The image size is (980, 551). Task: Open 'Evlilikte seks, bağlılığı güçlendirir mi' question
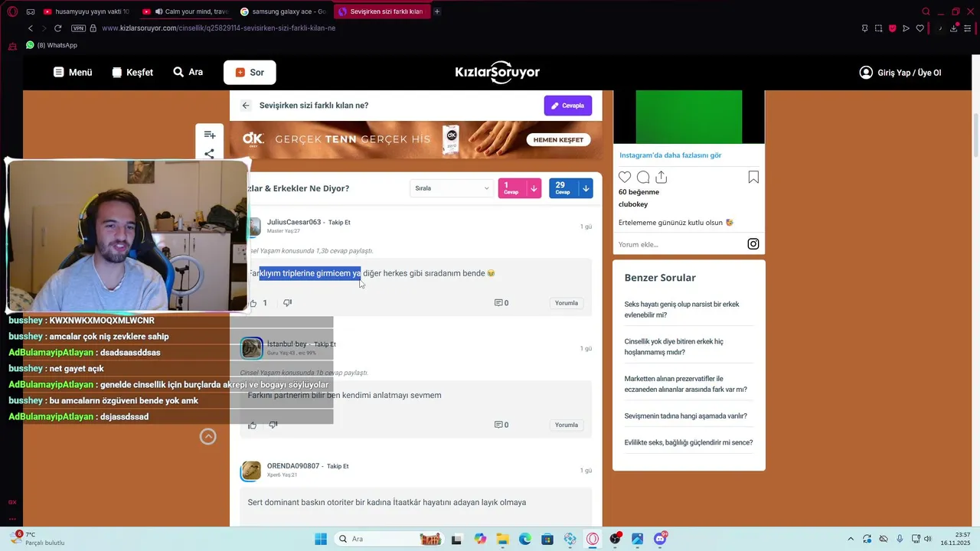pos(688,442)
